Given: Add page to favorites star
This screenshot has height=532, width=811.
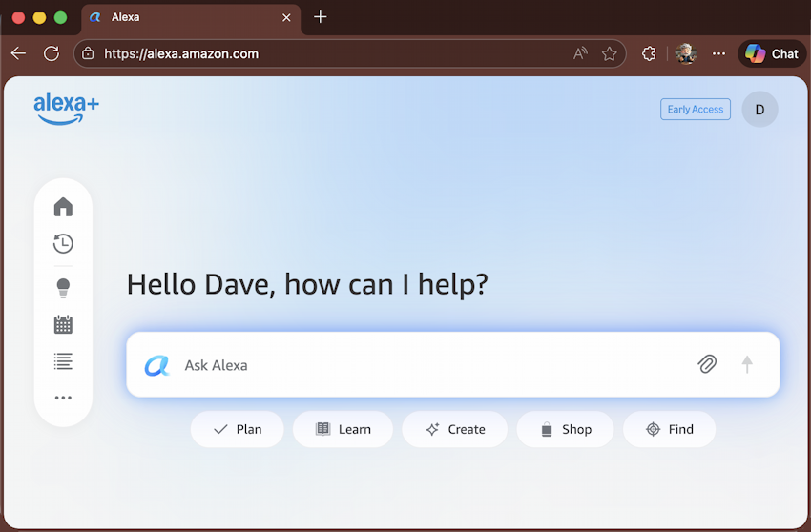Looking at the screenshot, I should tap(610, 53).
